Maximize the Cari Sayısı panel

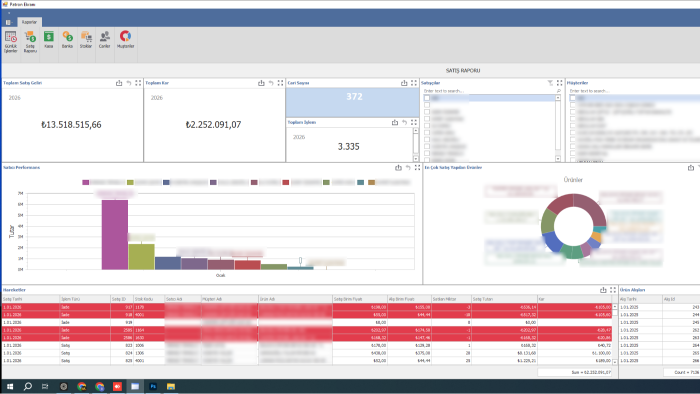(414, 83)
